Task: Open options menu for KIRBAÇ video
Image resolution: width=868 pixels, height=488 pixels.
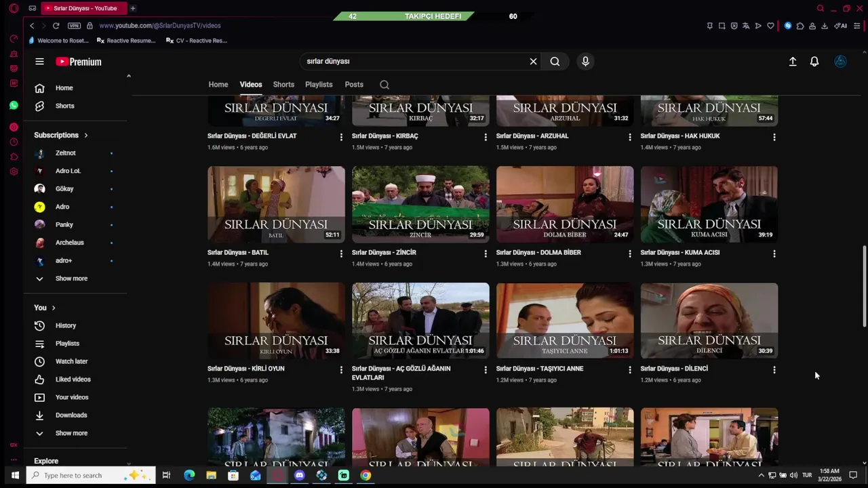Action: 486,137
